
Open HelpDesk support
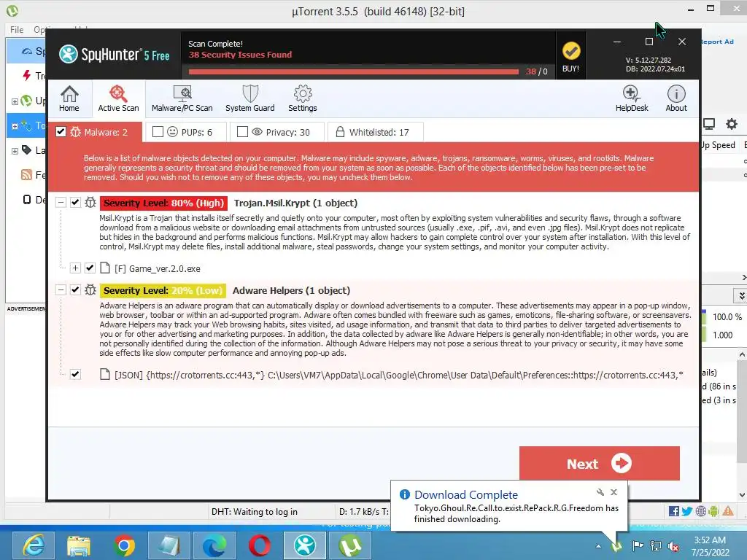(x=631, y=98)
